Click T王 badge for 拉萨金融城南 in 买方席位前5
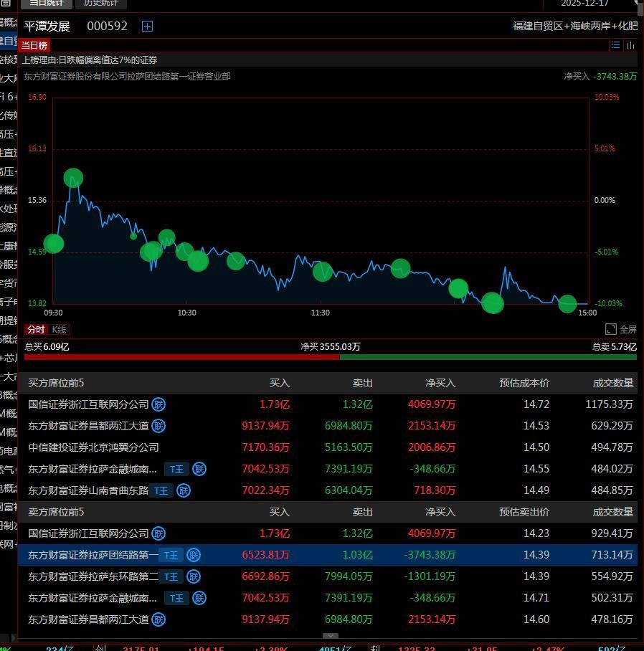644x651 pixels. 177,469
